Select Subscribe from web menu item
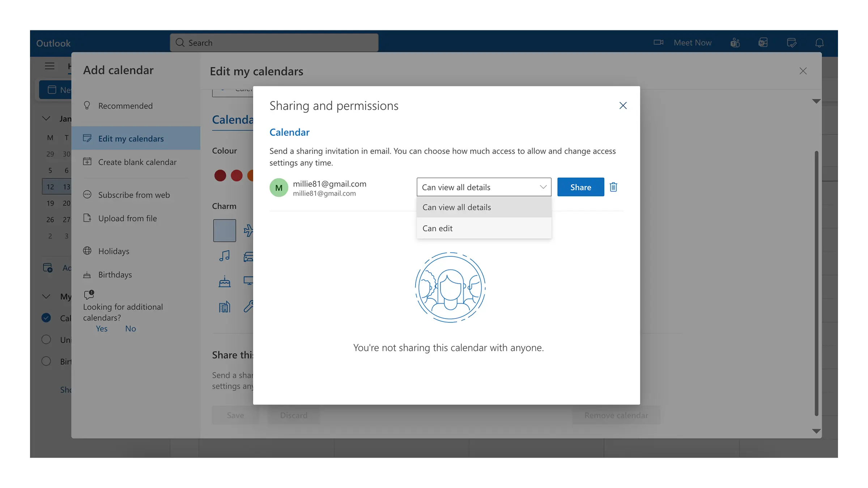868x488 pixels. 134,195
